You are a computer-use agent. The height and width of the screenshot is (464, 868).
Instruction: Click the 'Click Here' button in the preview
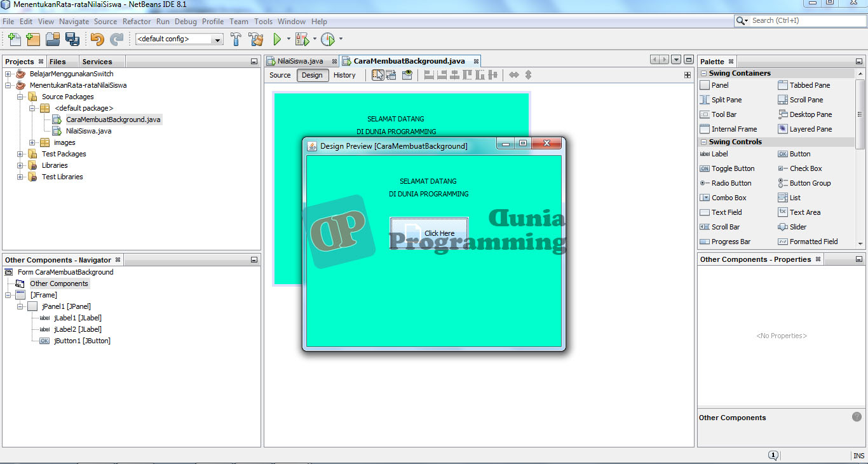tap(429, 233)
